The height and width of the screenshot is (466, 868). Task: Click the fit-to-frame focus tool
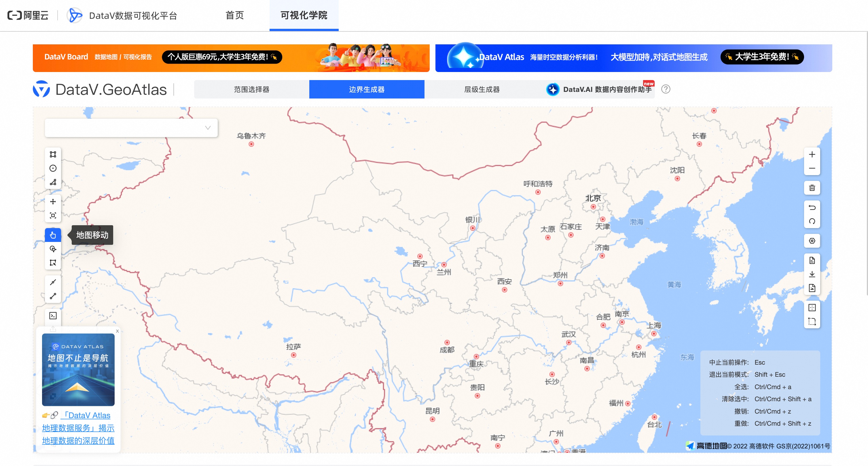53,215
